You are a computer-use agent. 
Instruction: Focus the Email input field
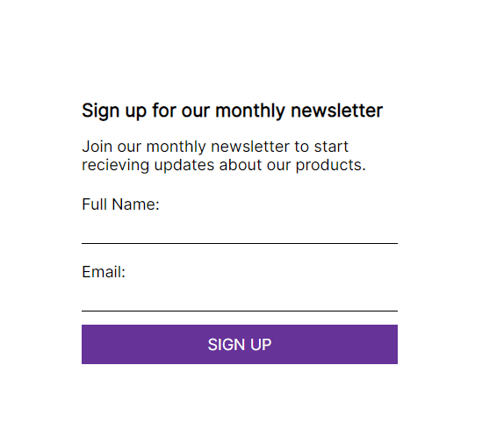(x=240, y=298)
